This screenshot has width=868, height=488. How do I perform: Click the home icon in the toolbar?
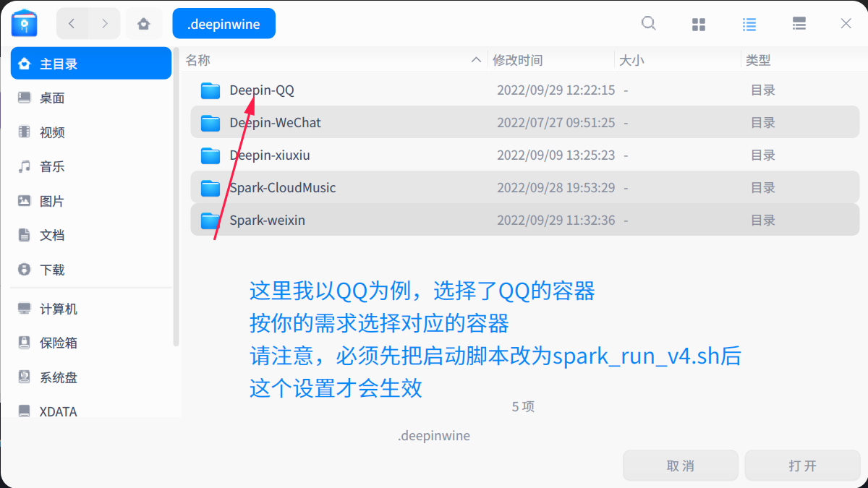click(143, 23)
